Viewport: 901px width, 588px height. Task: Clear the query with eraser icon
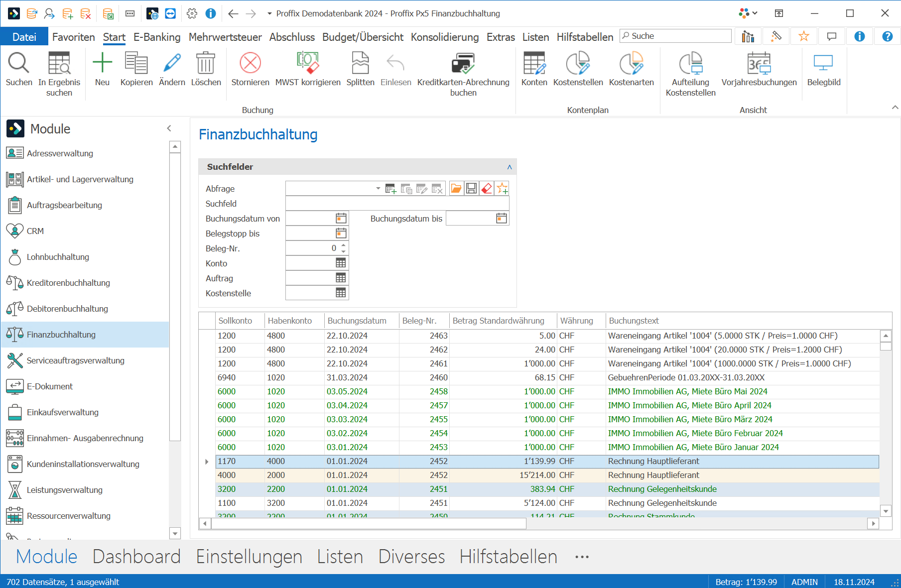coord(487,189)
